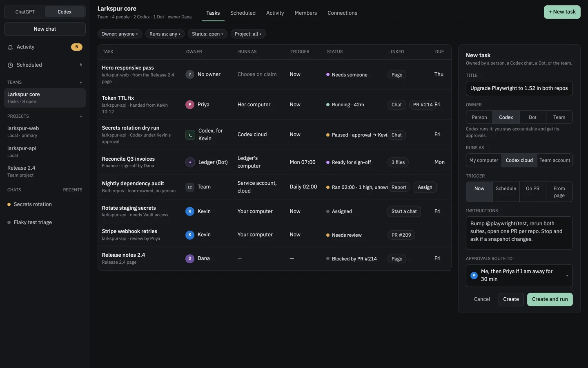Click into the Instructions text box
The width and height of the screenshot is (588, 368).
click(x=519, y=233)
